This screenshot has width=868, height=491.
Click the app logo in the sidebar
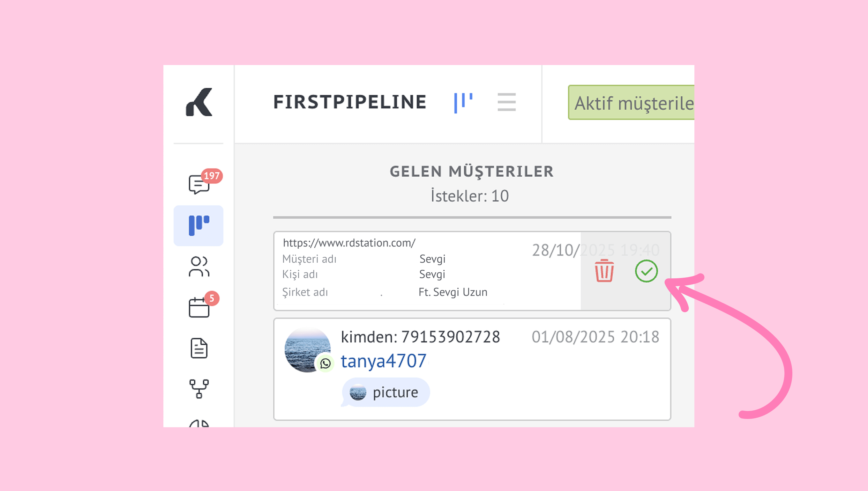click(199, 102)
